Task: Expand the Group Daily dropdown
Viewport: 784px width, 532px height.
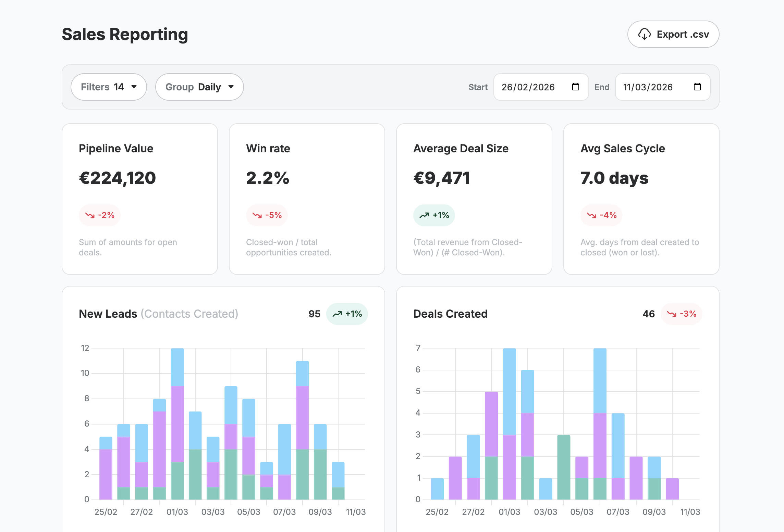Action: pyautogui.click(x=199, y=87)
